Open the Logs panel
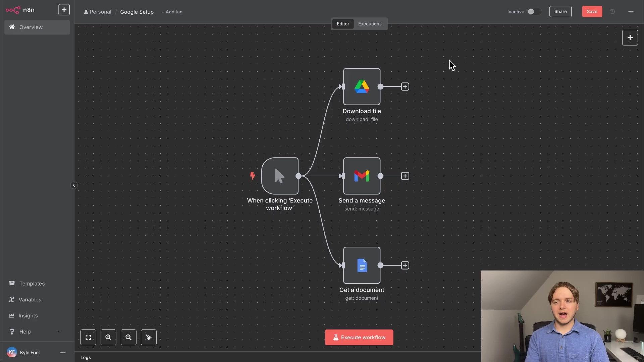The image size is (644, 362). click(x=86, y=357)
